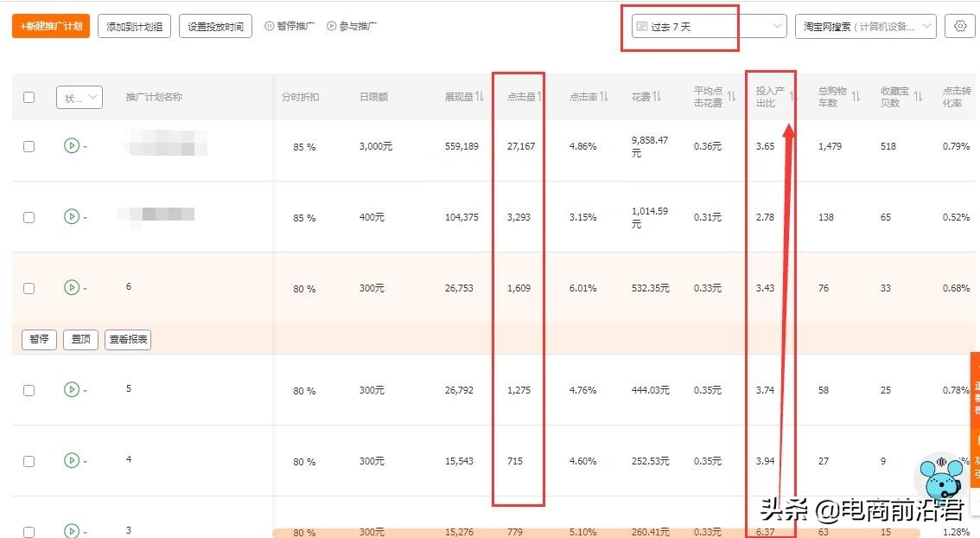This screenshot has width=980, height=538.
Task: Click clicks value 27,167
Action: [x=521, y=146]
